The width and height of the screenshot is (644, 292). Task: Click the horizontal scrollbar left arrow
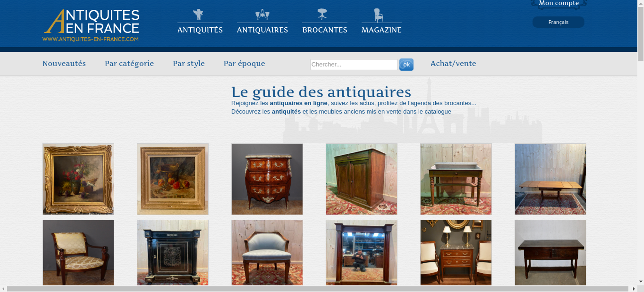[4, 289]
